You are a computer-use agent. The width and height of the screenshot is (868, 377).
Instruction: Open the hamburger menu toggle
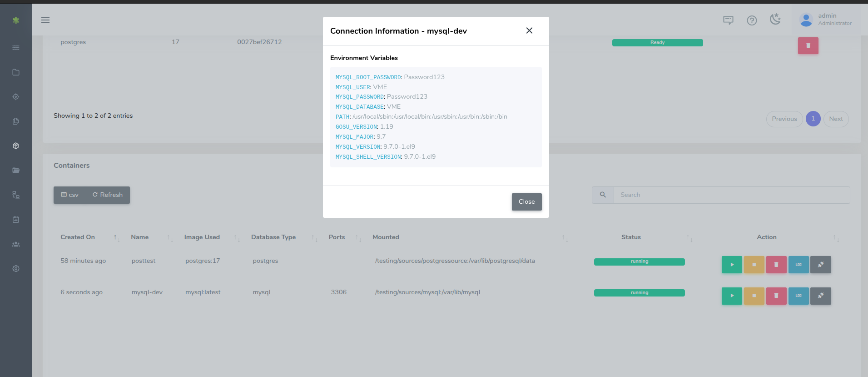tap(45, 20)
